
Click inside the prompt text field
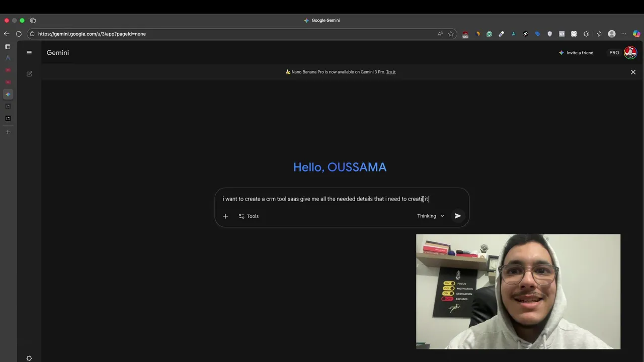point(326,199)
